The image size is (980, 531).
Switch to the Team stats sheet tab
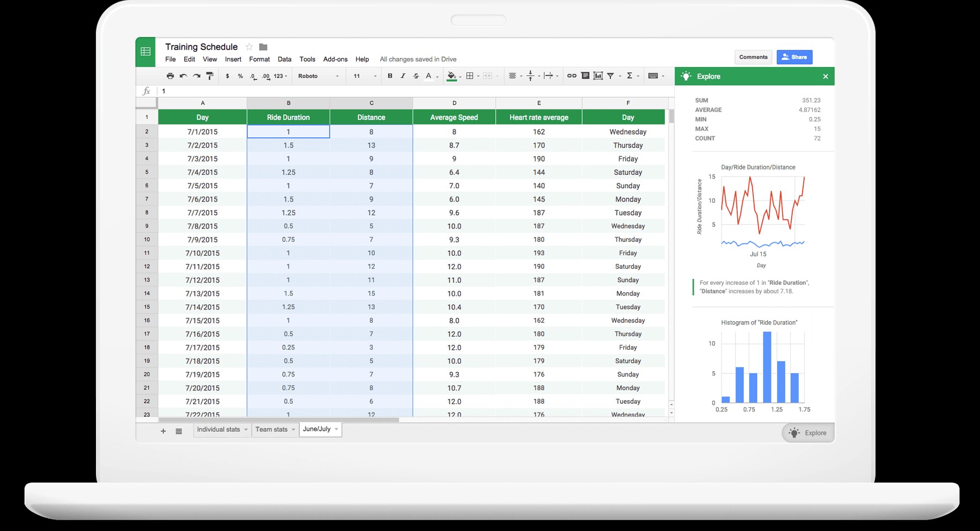tap(272, 429)
